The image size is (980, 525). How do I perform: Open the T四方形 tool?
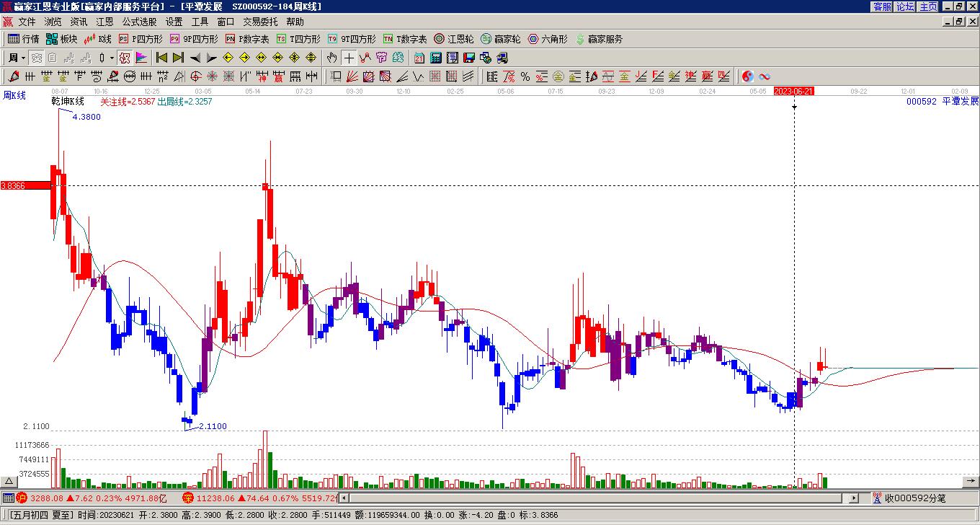pyautogui.click(x=298, y=39)
